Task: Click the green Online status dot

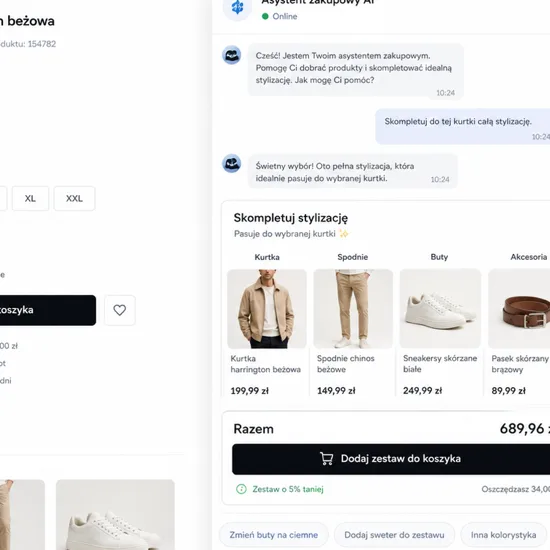Action: pyautogui.click(x=265, y=16)
